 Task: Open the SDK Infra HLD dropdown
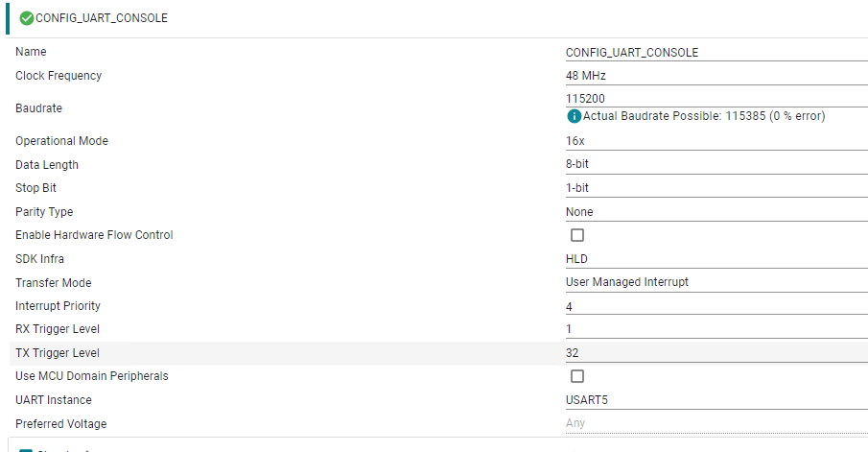(x=716, y=259)
